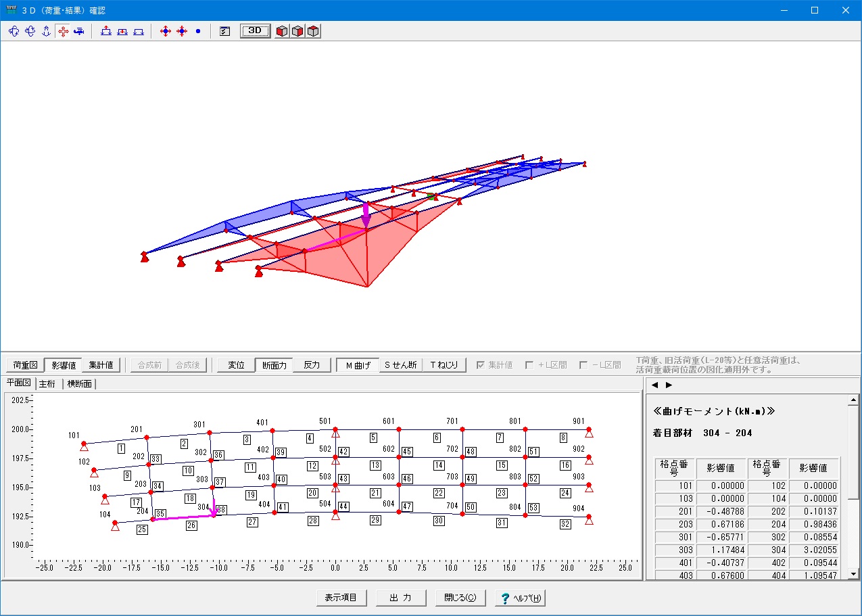Select the red four-arrow pan tool
The image size is (862, 616).
click(63, 31)
